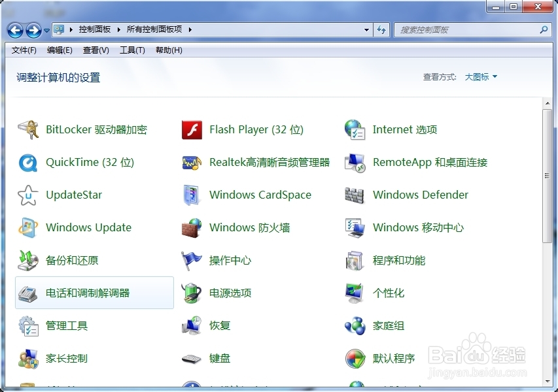Screen dimensions: 558x392
Task: Close the control panel window
Action: (538, 7)
